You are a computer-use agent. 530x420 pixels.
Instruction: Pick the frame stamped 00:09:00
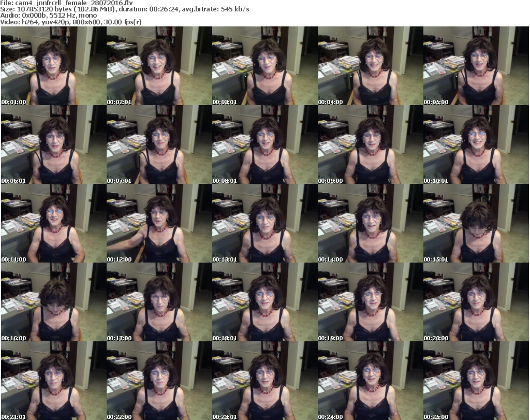coord(370,144)
